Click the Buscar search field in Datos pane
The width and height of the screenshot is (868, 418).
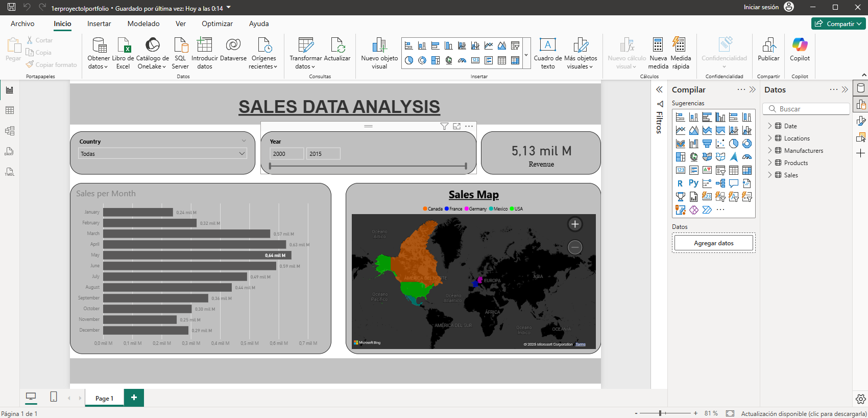(x=806, y=109)
